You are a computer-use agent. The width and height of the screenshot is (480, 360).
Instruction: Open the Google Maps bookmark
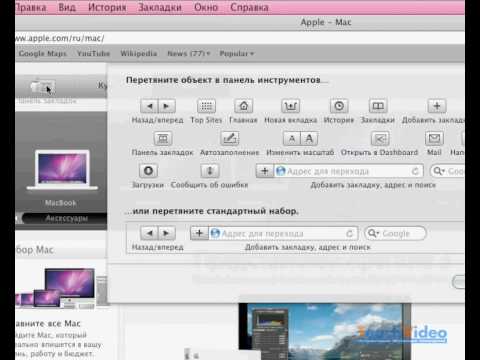click(x=43, y=53)
